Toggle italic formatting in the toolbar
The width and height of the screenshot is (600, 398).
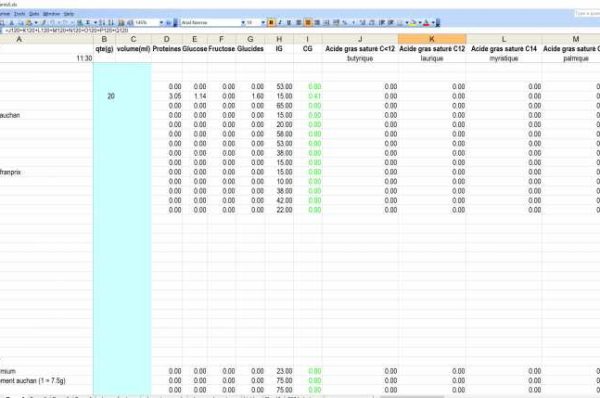(x=280, y=23)
